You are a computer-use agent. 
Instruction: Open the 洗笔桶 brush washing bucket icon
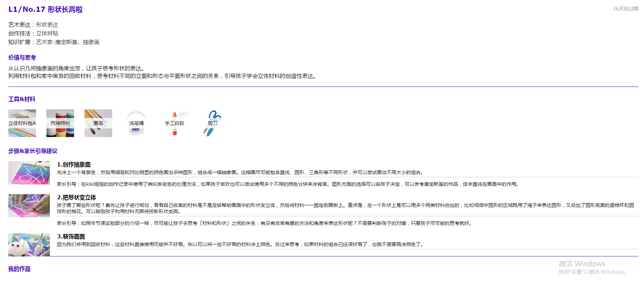click(x=136, y=123)
